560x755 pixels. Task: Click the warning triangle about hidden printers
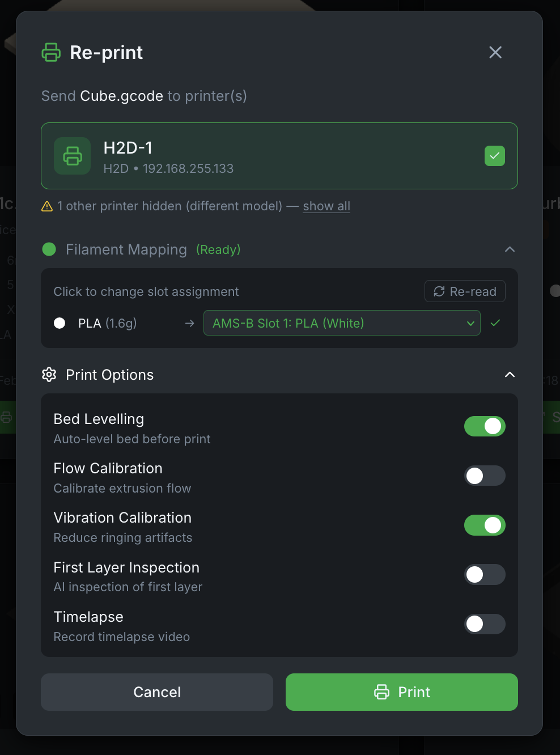[46, 206]
